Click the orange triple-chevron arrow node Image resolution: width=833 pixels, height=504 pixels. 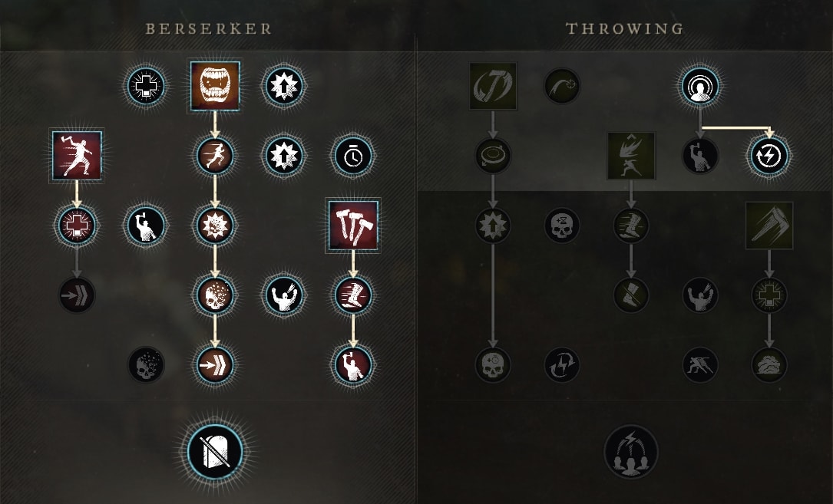point(215,365)
